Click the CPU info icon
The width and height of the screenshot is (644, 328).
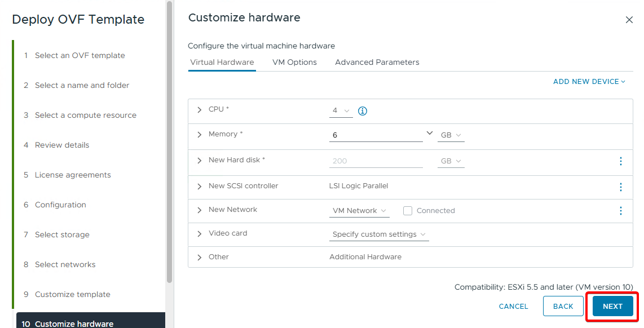point(363,111)
